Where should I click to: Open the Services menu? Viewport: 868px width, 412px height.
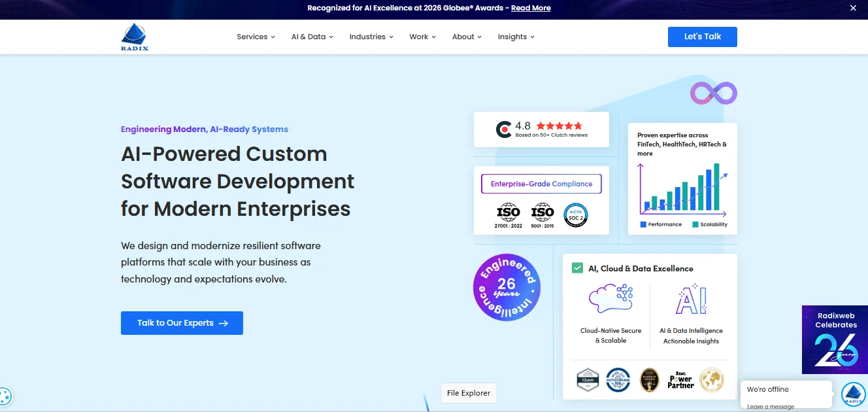[x=256, y=37]
